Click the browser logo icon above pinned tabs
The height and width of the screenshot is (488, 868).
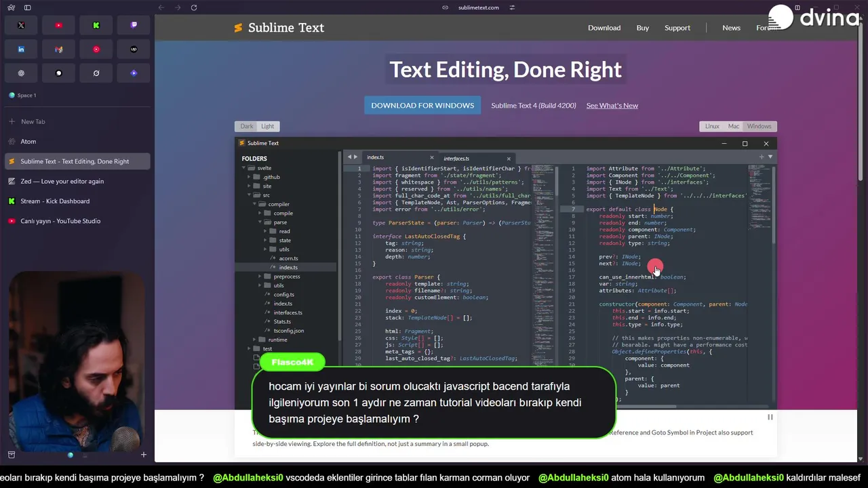pyautogui.click(x=12, y=7)
